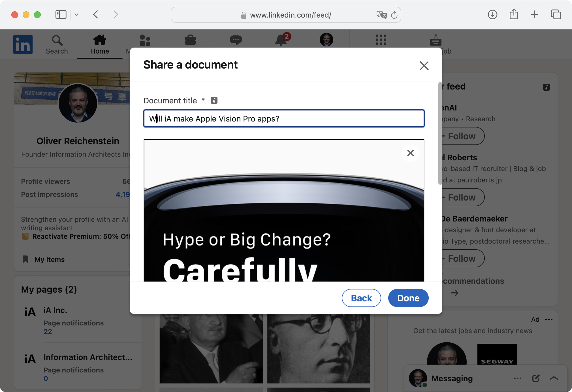Viewport: 572px width, 392px height.
Task: Open the My Network tab icon
Action: coord(145,41)
